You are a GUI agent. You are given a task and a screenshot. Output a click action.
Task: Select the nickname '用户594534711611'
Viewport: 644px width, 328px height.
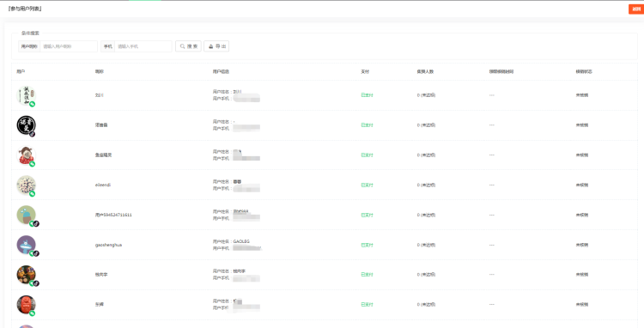[113, 216]
